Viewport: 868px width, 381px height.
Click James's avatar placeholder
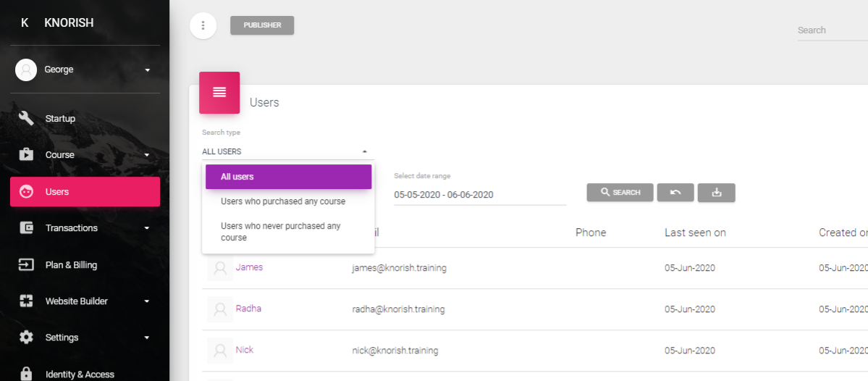220,268
